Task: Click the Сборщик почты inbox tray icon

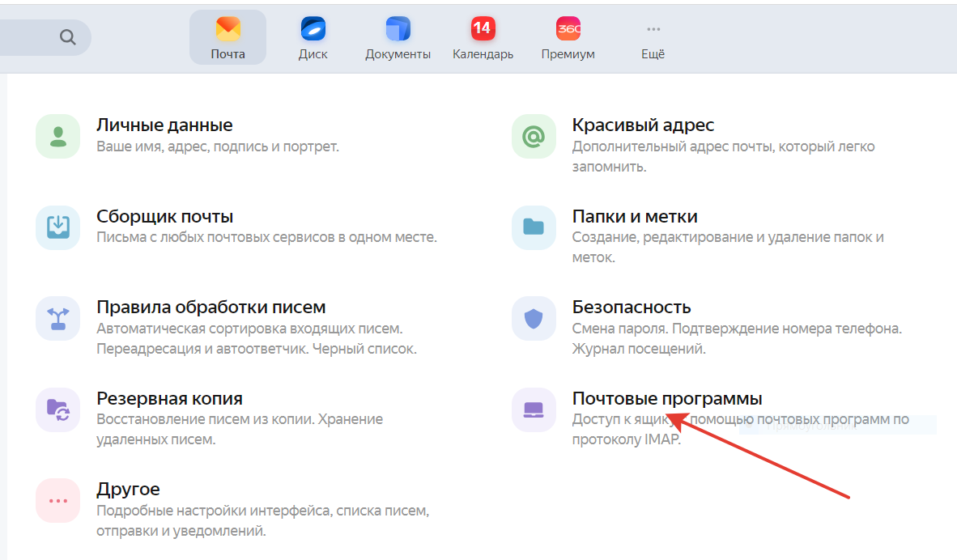Action: (x=58, y=227)
